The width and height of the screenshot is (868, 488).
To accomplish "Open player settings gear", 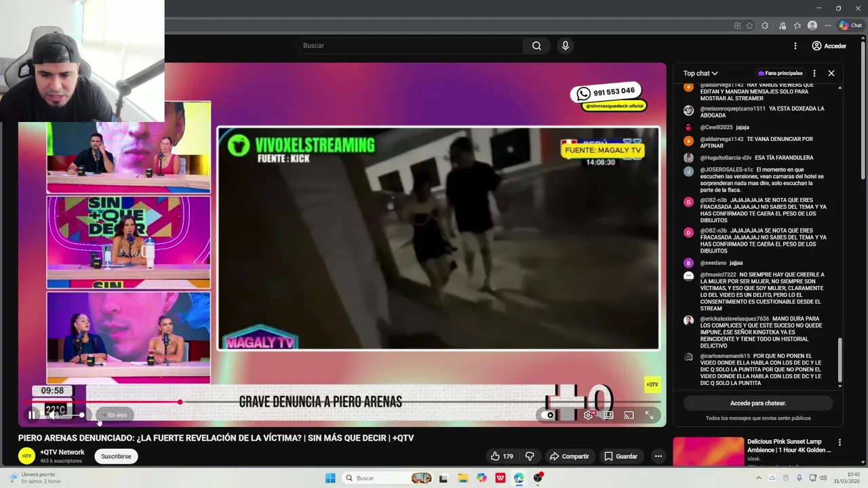I will [x=588, y=415].
